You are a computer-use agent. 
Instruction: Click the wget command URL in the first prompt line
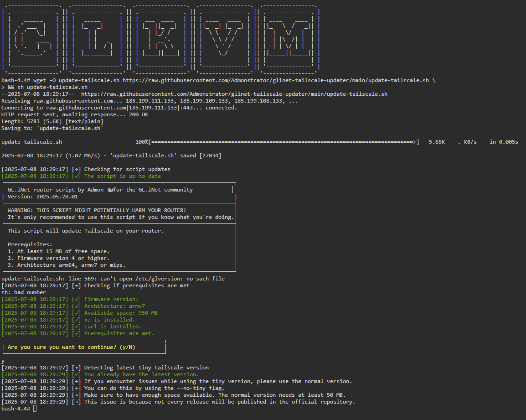276,80
